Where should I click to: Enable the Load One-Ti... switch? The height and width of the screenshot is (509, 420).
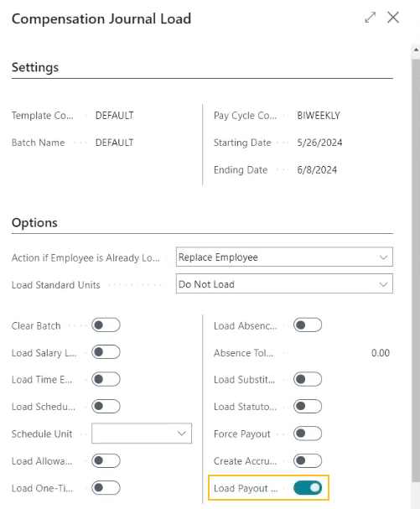pyautogui.click(x=106, y=488)
